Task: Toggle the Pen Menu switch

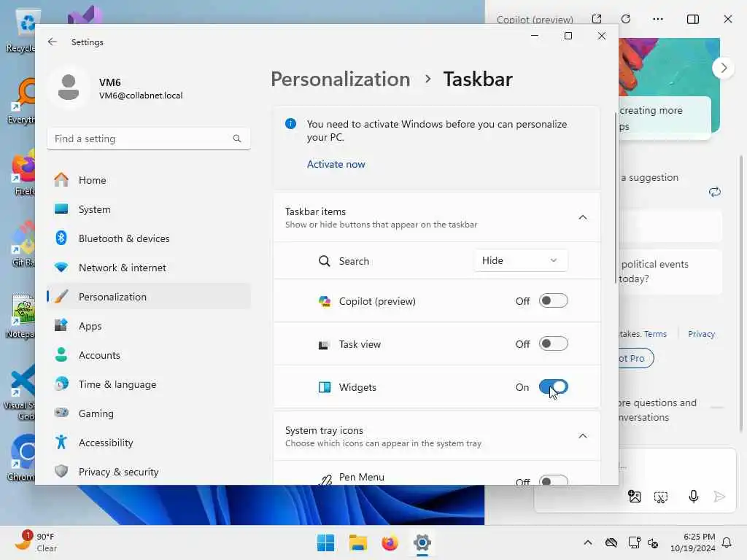Action: (553, 480)
